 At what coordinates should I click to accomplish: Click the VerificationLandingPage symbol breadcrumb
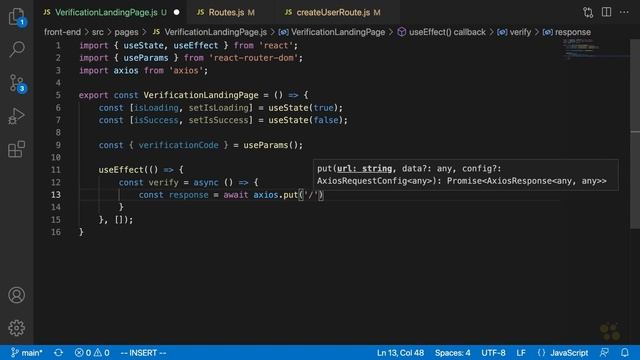(x=332, y=32)
